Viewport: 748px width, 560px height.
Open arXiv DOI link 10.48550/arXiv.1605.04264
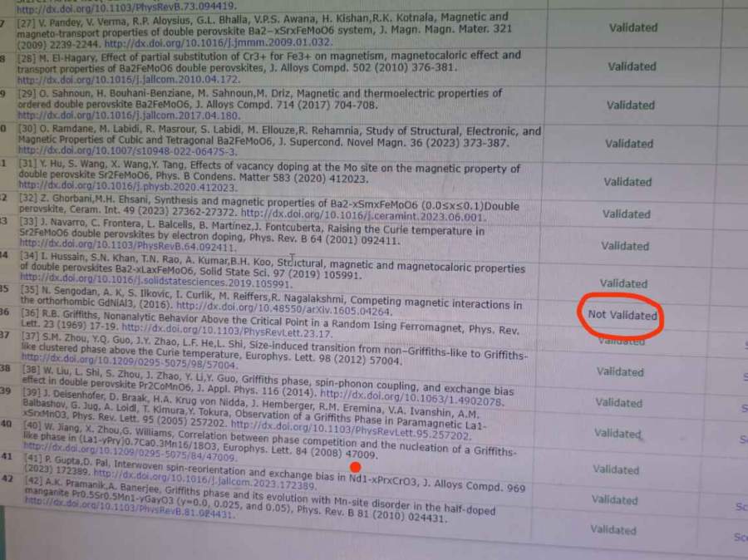tap(284, 308)
